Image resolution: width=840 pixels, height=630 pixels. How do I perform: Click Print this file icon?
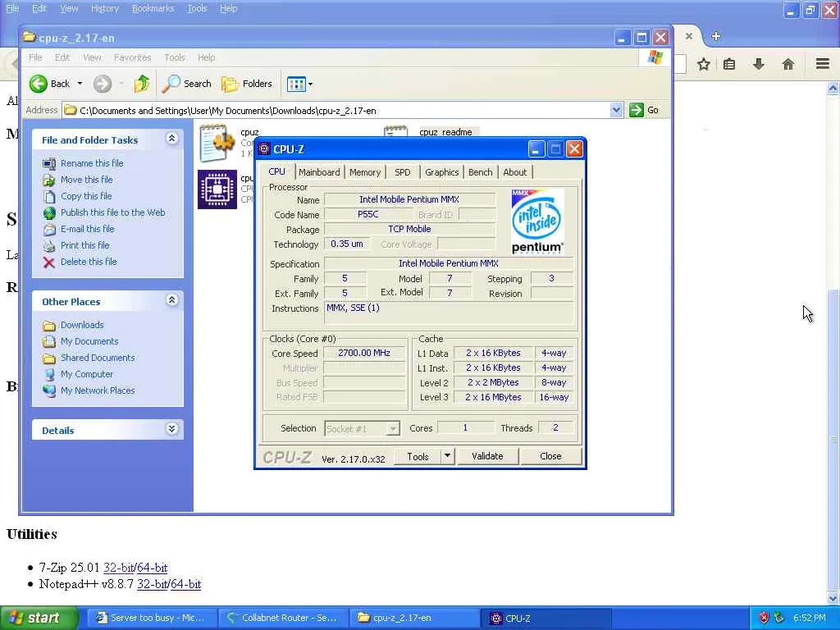click(49, 246)
